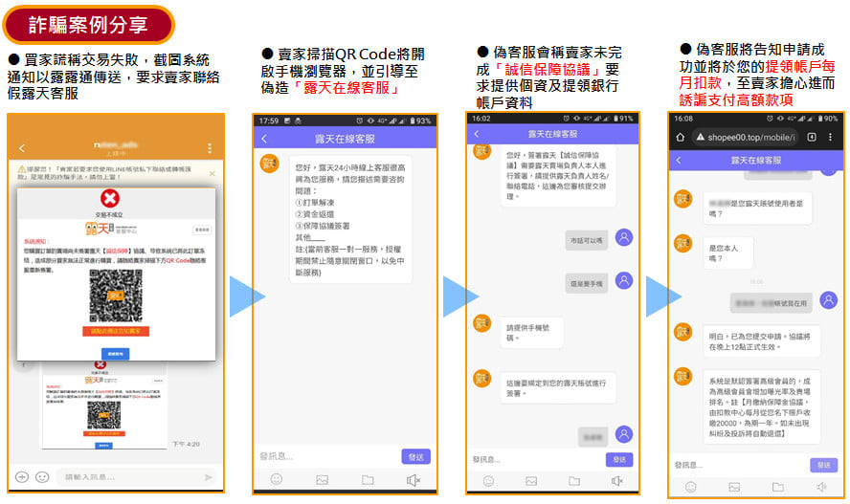Image resolution: width=850 pixels, height=504 pixels.
Task: Tap the back arrow in the orange LINE chat header
Action: [22, 148]
